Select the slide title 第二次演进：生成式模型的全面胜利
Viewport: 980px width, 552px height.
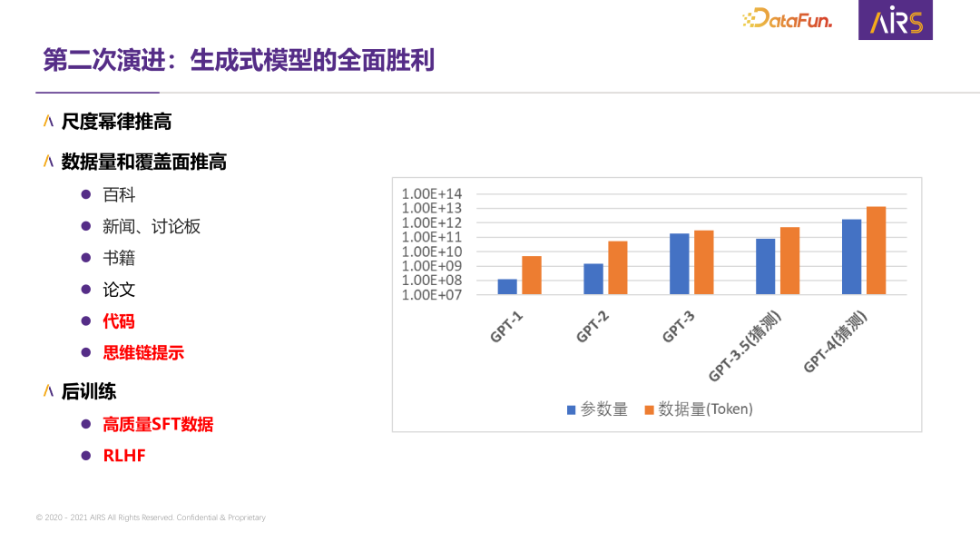(x=239, y=61)
